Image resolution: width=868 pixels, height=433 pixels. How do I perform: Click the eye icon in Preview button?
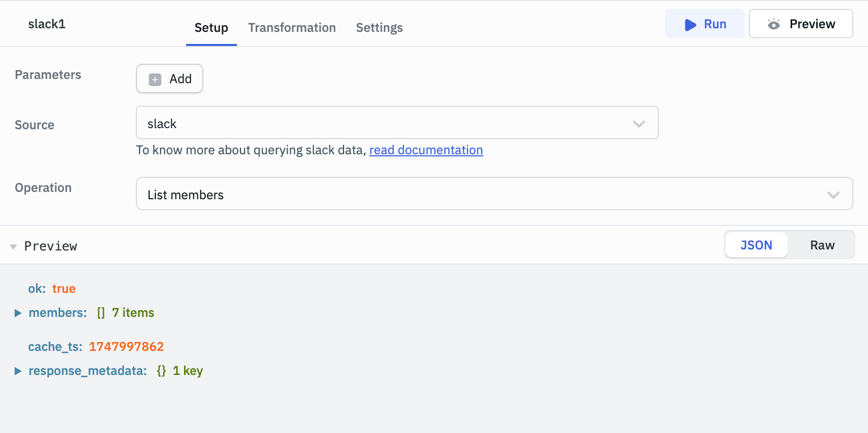point(773,25)
